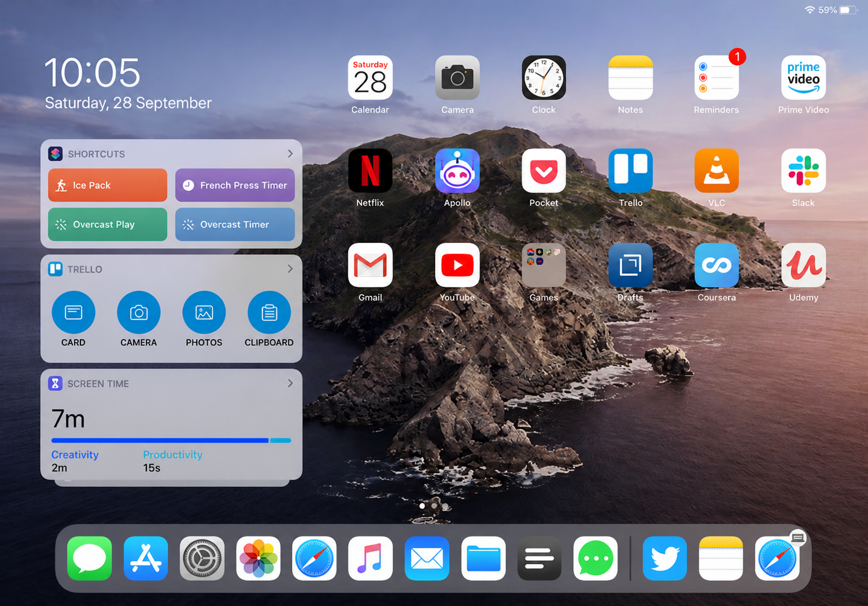Tap the battery indicator in status bar
Viewport: 868px width, 606px height.
pos(848,10)
